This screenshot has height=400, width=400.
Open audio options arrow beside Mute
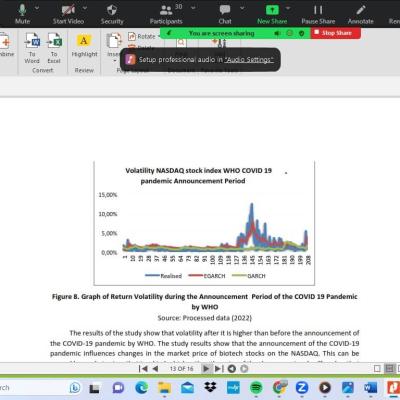click(x=37, y=8)
